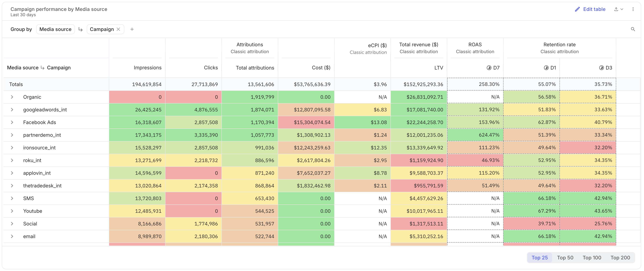
Task: Expand the Facebook Ads row
Action: 12,122
